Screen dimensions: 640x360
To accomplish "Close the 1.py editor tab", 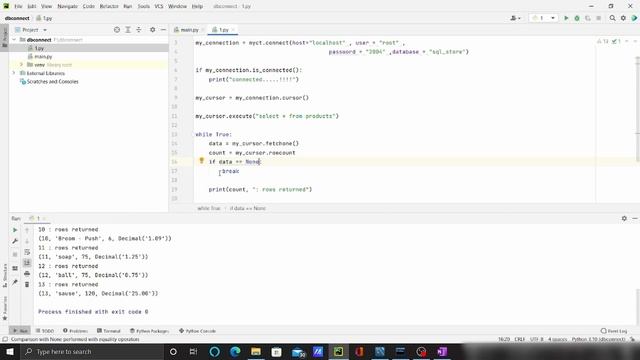I will pyautogui.click(x=233, y=30).
